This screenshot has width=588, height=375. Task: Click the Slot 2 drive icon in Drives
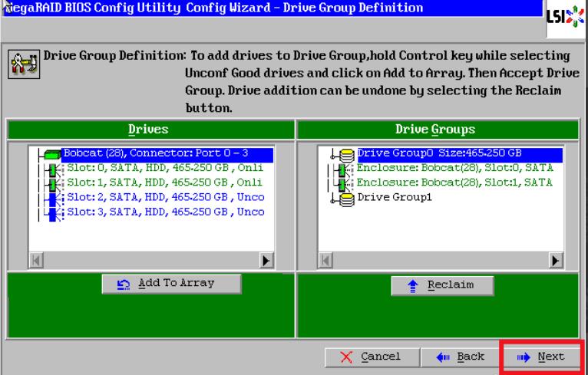[x=54, y=199]
